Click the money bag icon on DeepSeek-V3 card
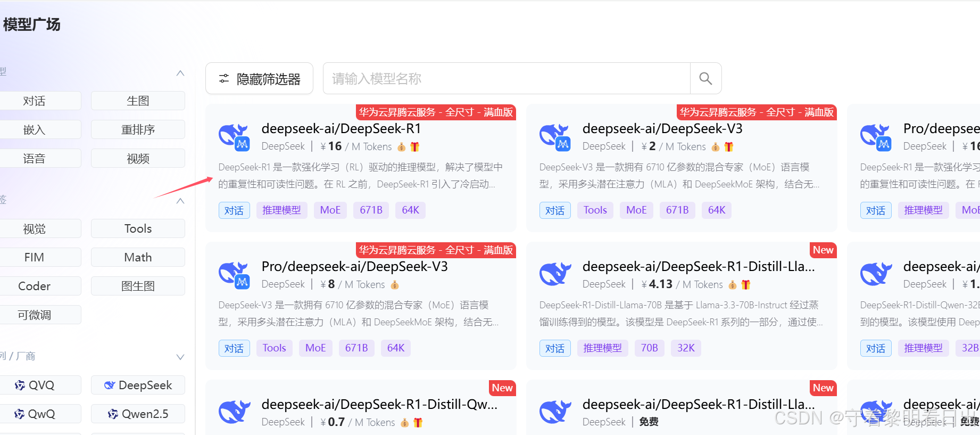Viewport: 980px width, 435px height. point(716,147)
